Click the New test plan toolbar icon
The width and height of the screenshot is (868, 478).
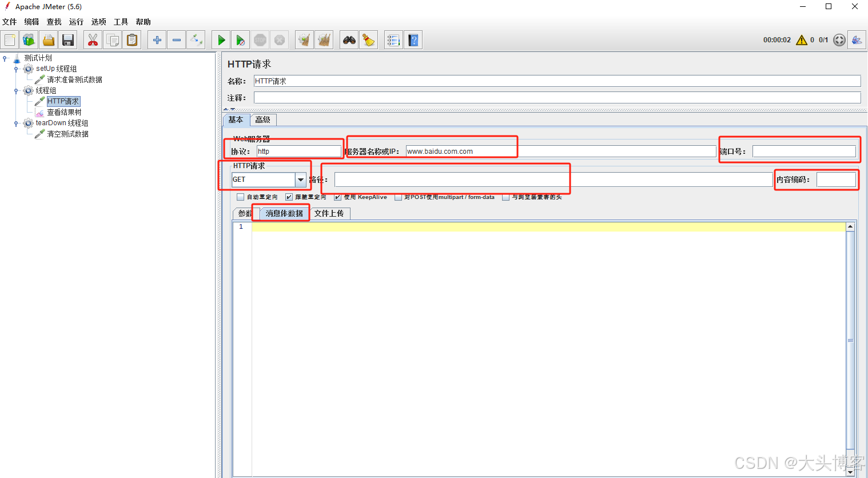10,40
